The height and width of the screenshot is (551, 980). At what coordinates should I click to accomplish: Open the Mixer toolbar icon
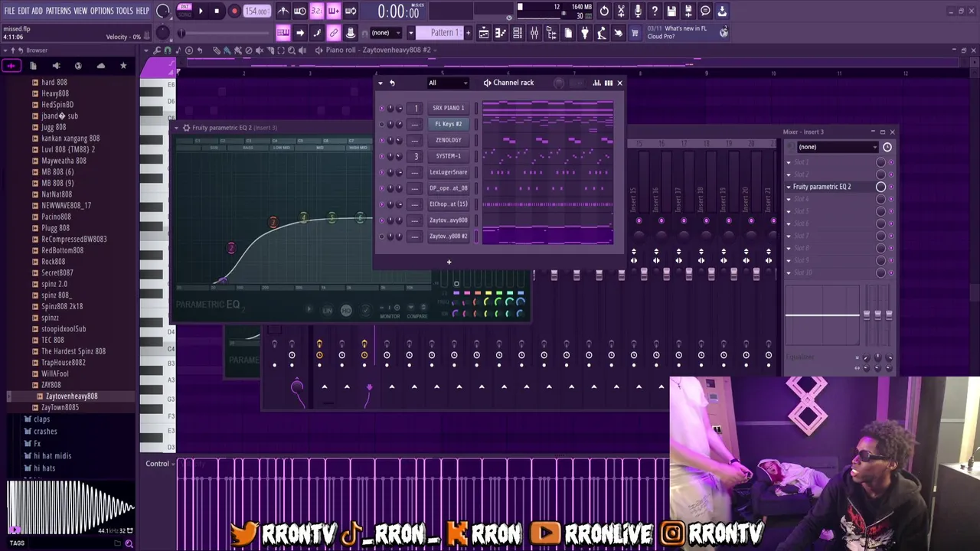tap(534, 33)
